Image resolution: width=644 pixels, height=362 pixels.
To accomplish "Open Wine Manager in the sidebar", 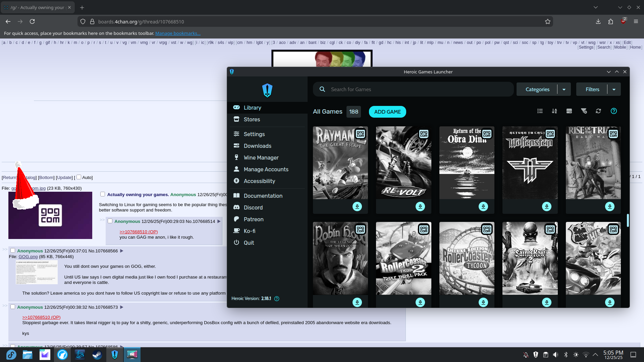I will tap(261, 158).
